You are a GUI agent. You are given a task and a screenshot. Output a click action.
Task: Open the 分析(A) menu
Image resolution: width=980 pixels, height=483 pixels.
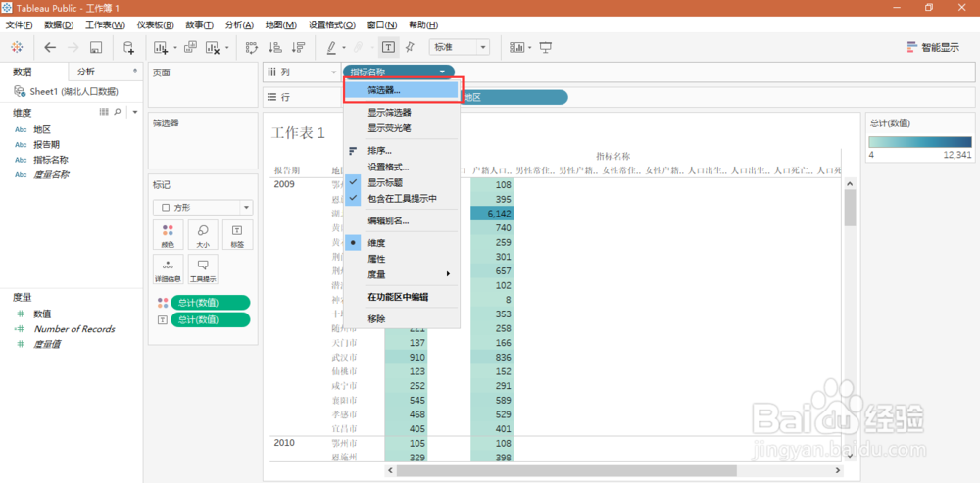pyautogui.click(x=239, y=25)
